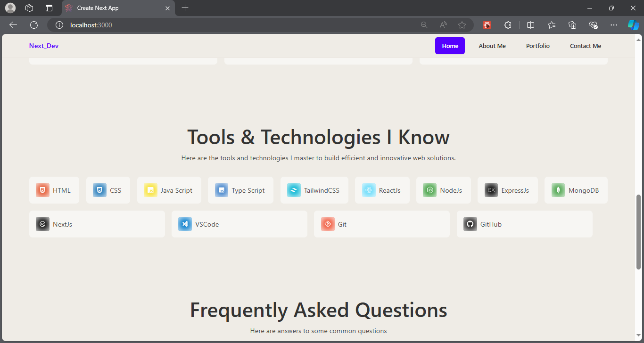
Task: Activate Read aloud icon in address bar
Action: [x=443, y=25]
